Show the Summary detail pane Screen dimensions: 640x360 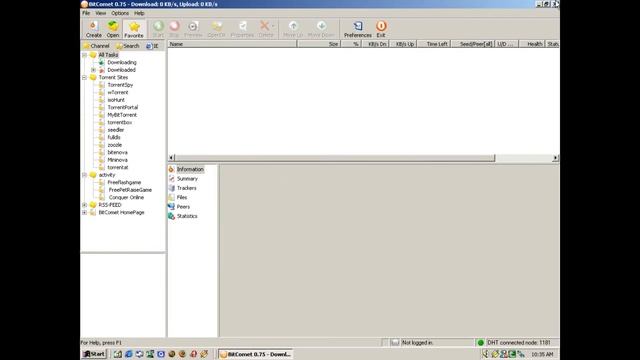click(187, 179)
